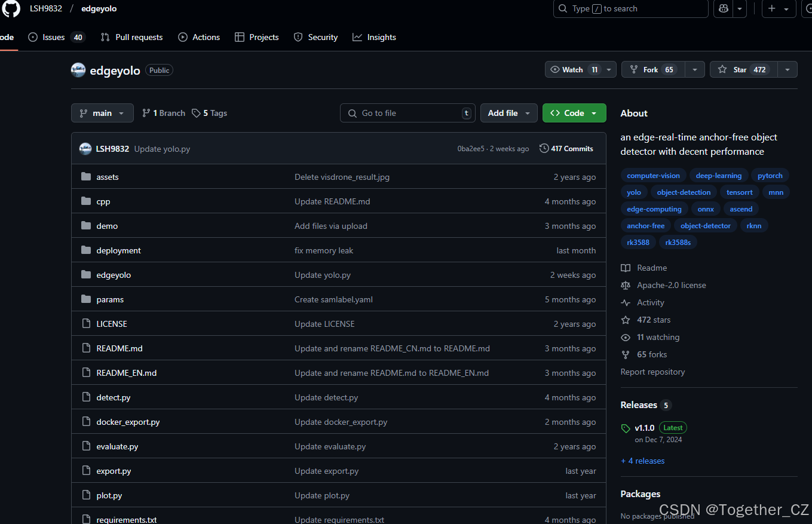The height and width of the screenshot is (524, 812).
Task: Open the edgeyolo breadcrumb link
Action: tap(99, 8)
